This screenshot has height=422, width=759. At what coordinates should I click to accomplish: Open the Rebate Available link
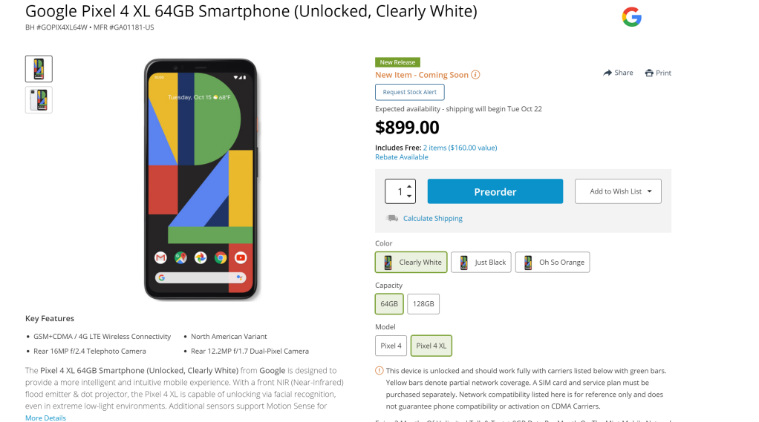[401, 157]
